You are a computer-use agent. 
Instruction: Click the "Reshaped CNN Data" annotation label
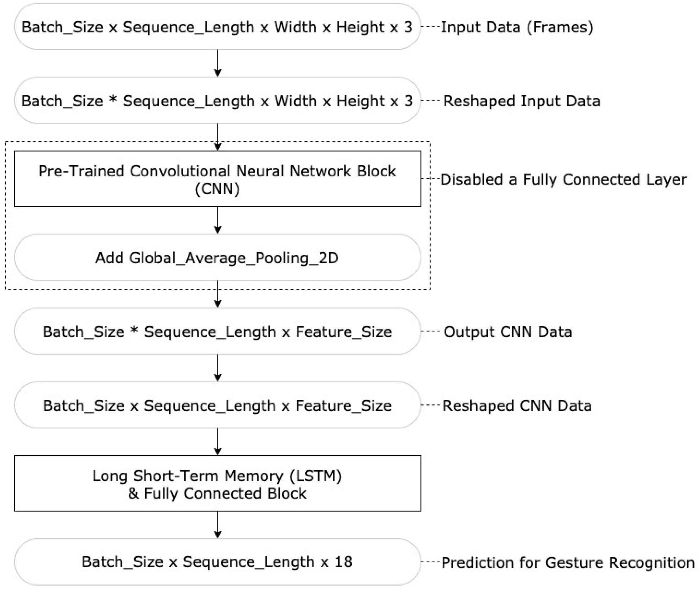click(x=517, y=406)
